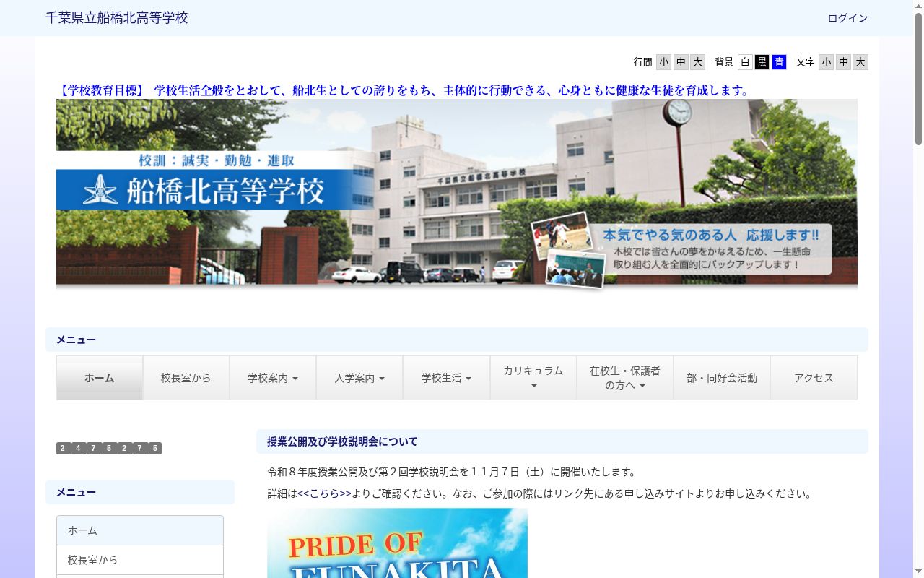Screen dimensions: 924x578
Task: Expand the 在校生・保護者の方へ dropdown menu
Action: pos(625,378)
